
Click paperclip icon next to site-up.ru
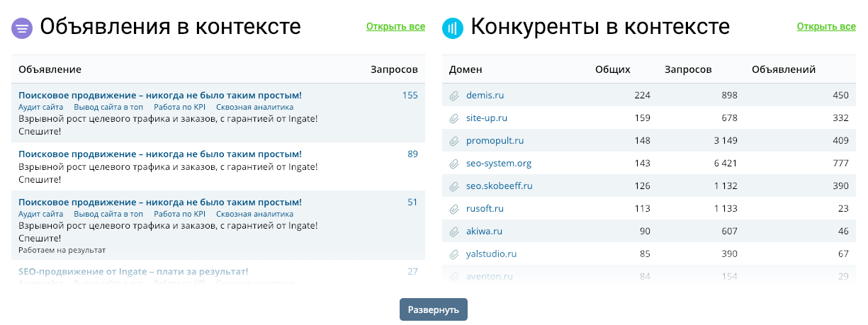(x=454, y=118)
